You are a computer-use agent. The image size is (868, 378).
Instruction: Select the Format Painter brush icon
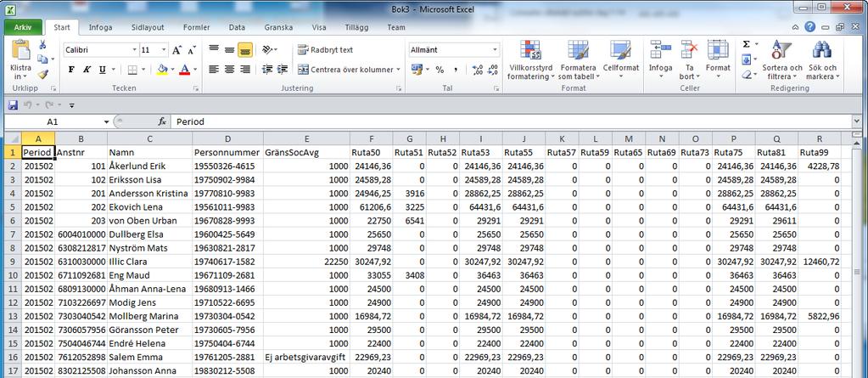pyautogui.click(x=42, y=74)
